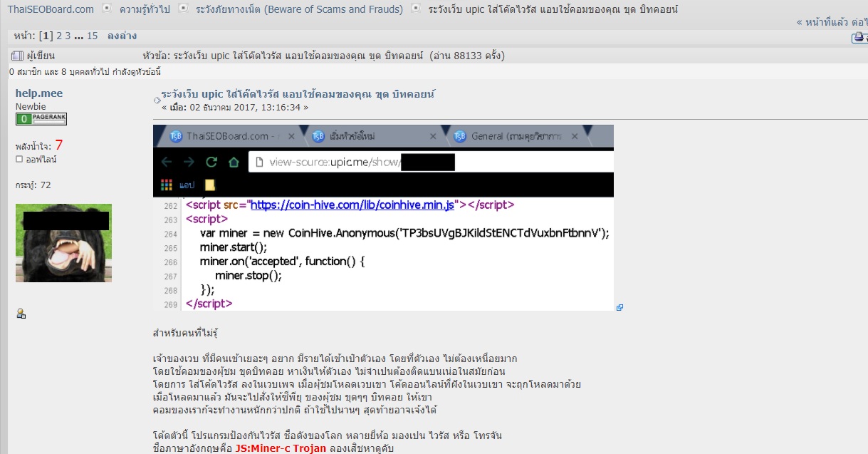Image resolution: width=868 pixels, height=454 pixels.
Task: Click the post date 02 ธันวาคม 2017
Action: pos(235,108)
